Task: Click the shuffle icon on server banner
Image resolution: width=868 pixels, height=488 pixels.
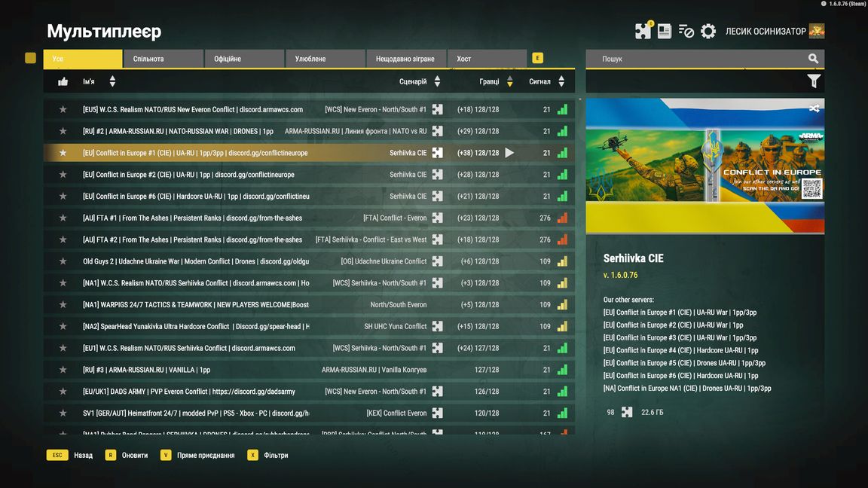Action: (x=814, y=108)
